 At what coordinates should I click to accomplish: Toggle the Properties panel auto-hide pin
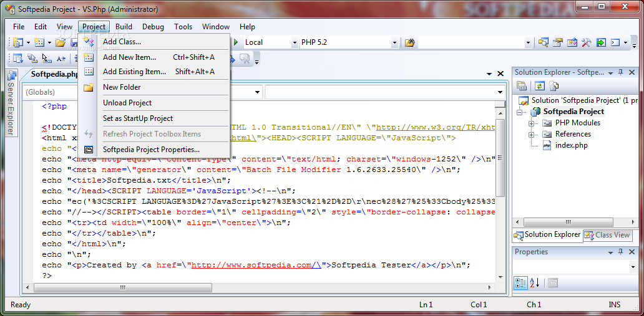point(620,252)
